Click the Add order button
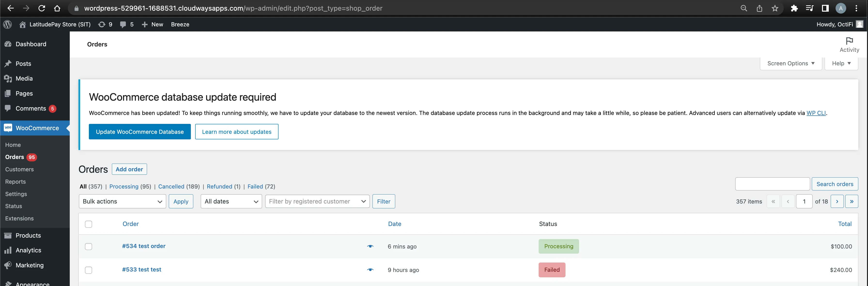This screenshot has width=868, height=286. pos(129,169)
